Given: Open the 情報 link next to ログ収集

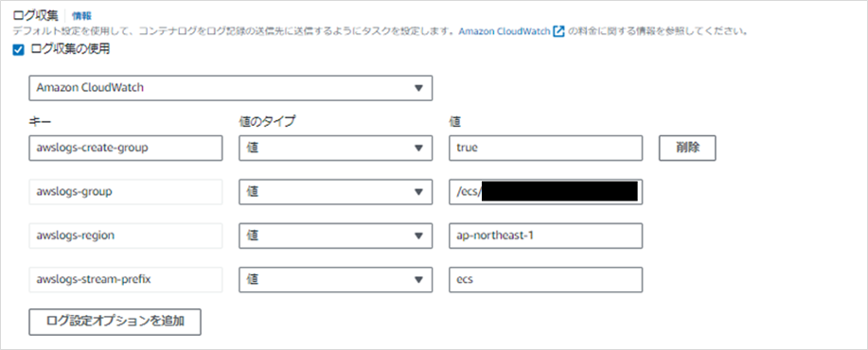Looking at the screenshot, I should click(x=81, y=16).
